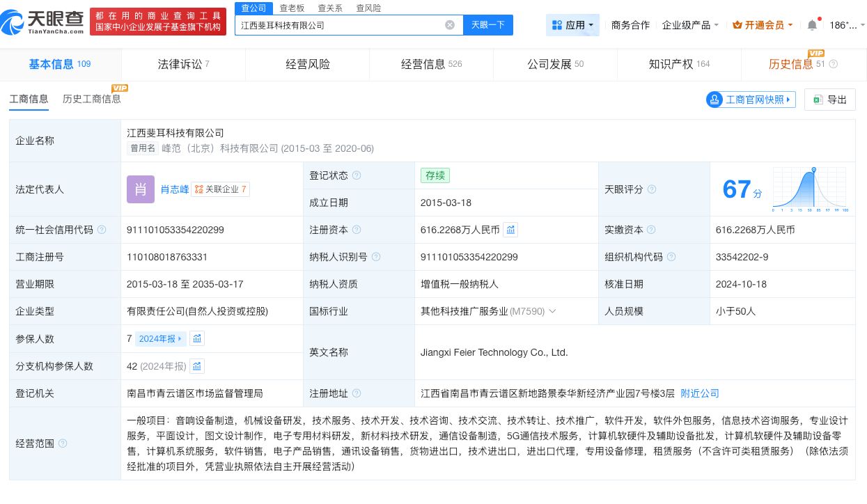Select the 历史工商信息 tab

pyautogui.click(x=91, y=100)
